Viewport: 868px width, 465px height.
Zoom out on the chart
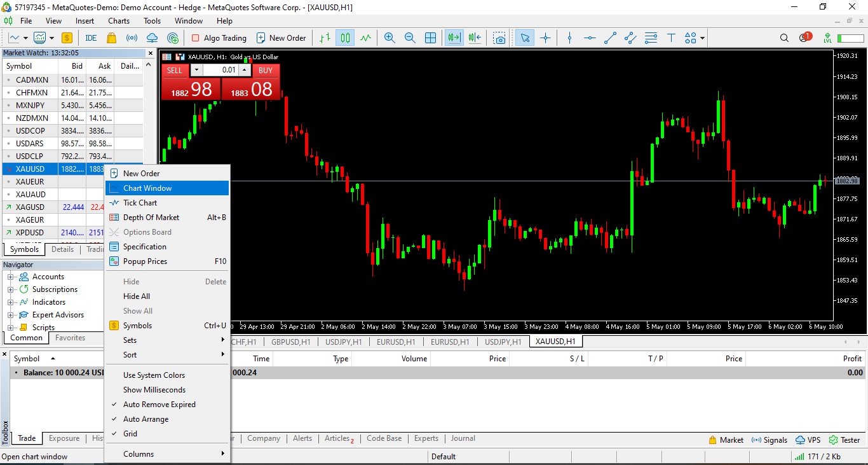(410, 38)
